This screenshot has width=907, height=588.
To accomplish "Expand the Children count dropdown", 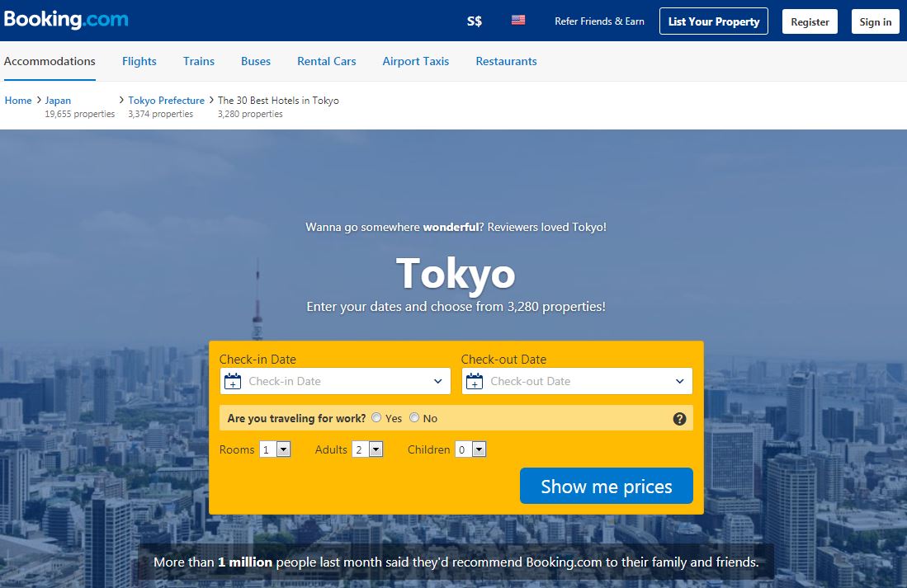I will (x=471, y=449).
